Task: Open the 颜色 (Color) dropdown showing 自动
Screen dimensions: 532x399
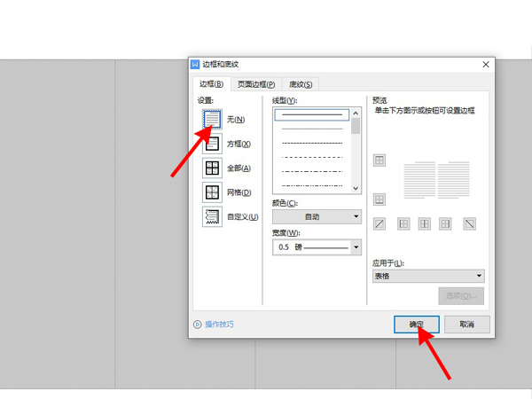Action: (317, 216)
